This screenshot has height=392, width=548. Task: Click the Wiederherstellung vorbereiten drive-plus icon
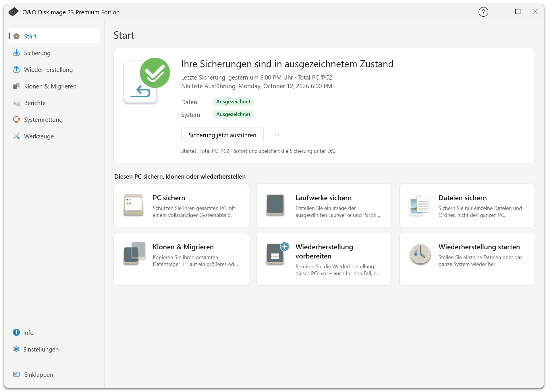pos(277,254)
